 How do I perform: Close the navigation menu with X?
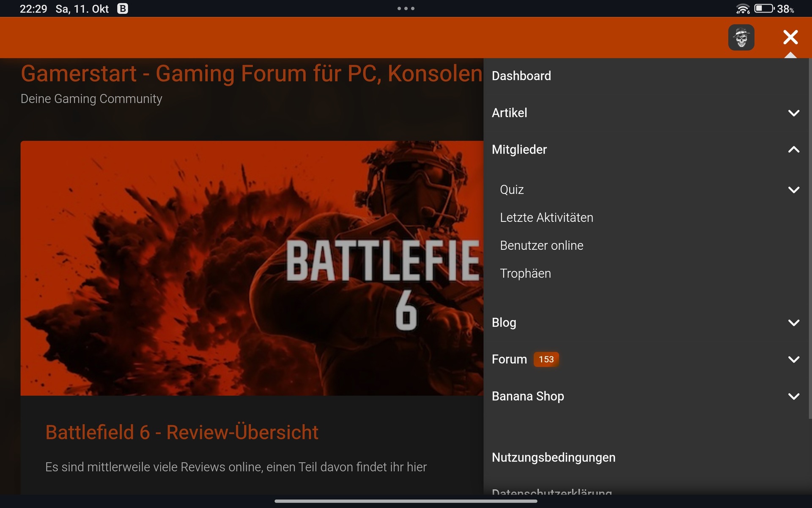(790, 37)
